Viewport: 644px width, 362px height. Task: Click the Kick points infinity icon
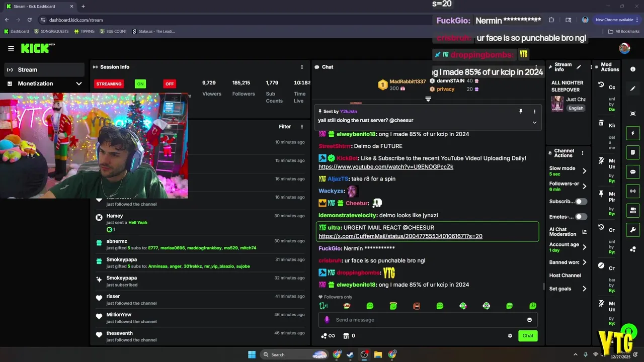(328, 336)
